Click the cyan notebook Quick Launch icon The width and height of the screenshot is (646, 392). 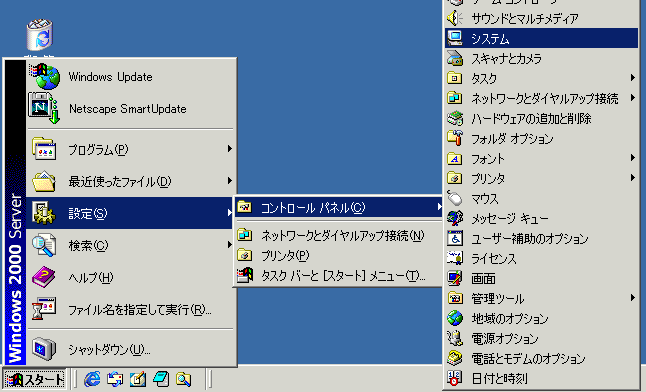pyautogui.click(x=161, y=379)
